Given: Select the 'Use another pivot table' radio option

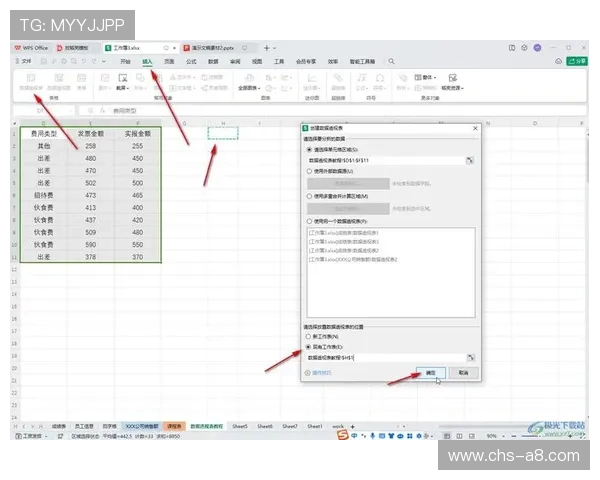Looking at the screenshot, I should 310,221.
